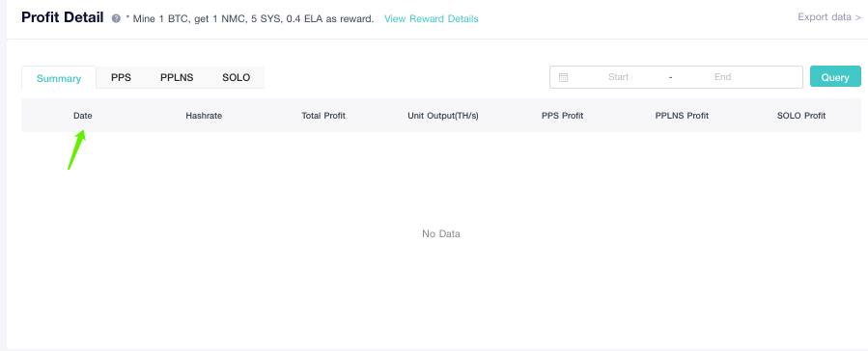The width and height of the screenshot is (868, 351).
Task: Click the End date input field
Action: point(722,77)
